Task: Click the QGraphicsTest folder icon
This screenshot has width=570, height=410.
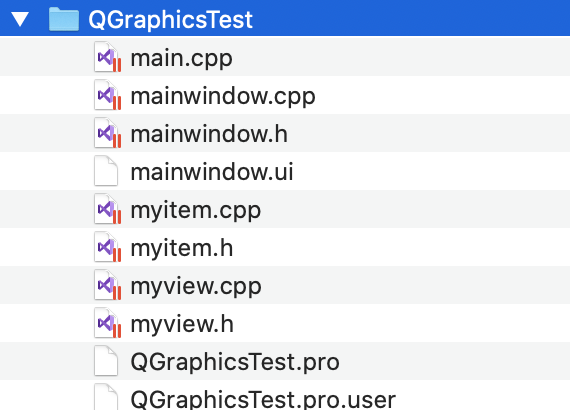Action: (x=64, y=19)
